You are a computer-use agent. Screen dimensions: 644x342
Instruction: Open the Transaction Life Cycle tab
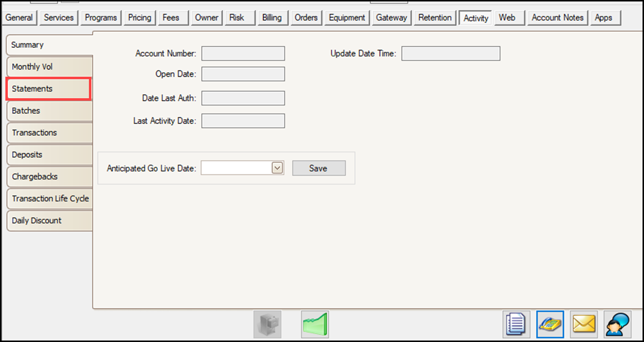coord(50,199)
